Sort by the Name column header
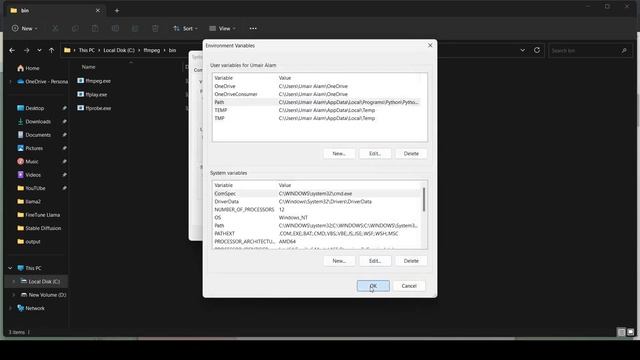 (89, 67)
